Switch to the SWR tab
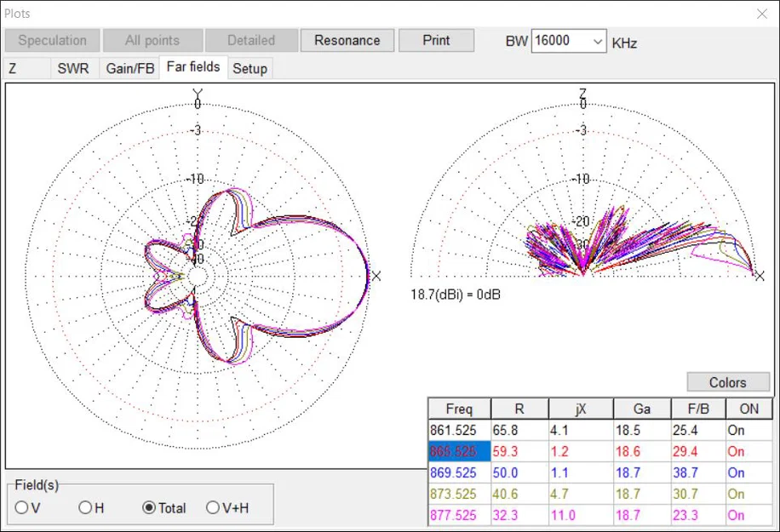780x532 pixels. (72, 68)
